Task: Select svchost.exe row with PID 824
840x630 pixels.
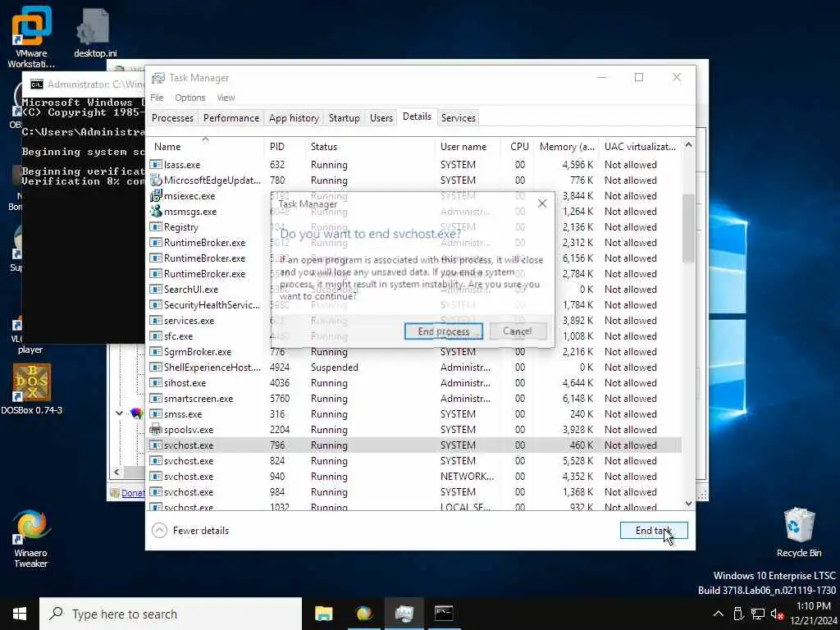Action: click(414, 461)
